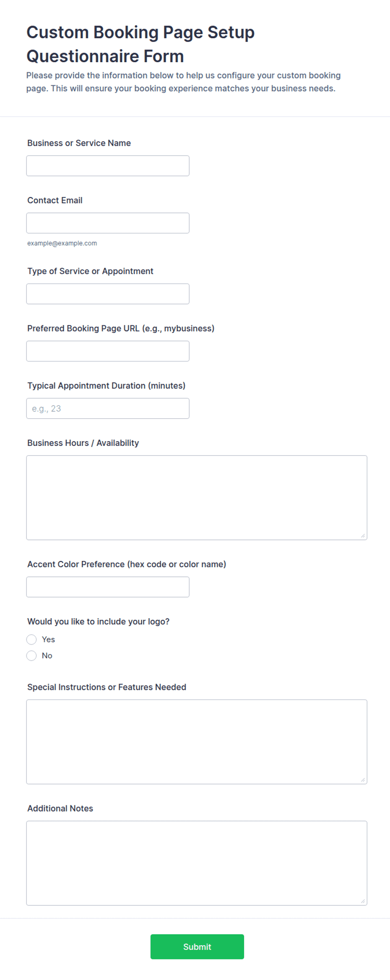Click inside Business Hours / Availability textarea

[x=197, y=498]
